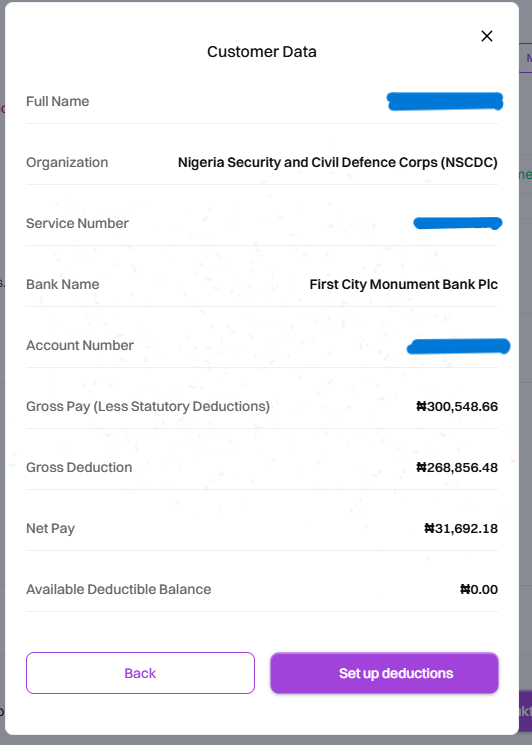Click the Service Number label
Screen dimensions: 532x745
click(77, 223)
